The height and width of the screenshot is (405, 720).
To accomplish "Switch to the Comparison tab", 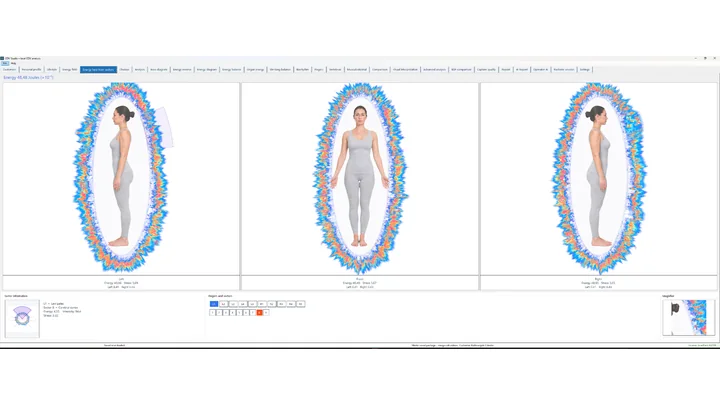I will point(380,69).
